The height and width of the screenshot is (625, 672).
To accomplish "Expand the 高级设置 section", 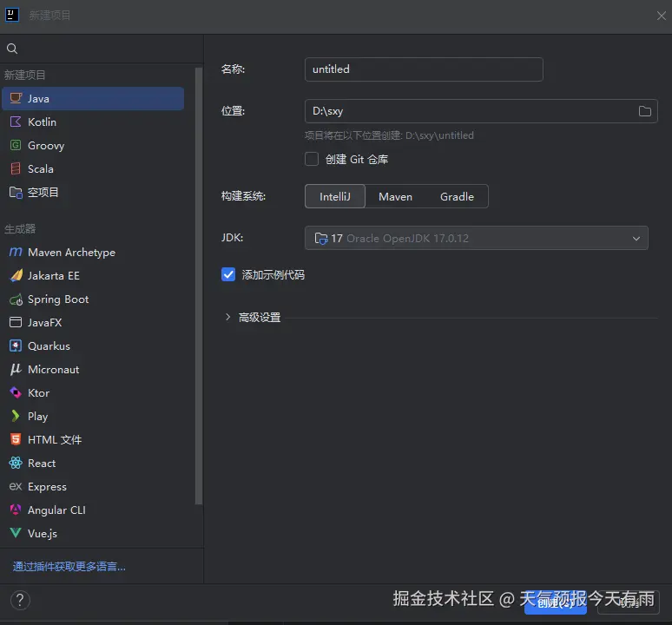I will tap(227, 317).
